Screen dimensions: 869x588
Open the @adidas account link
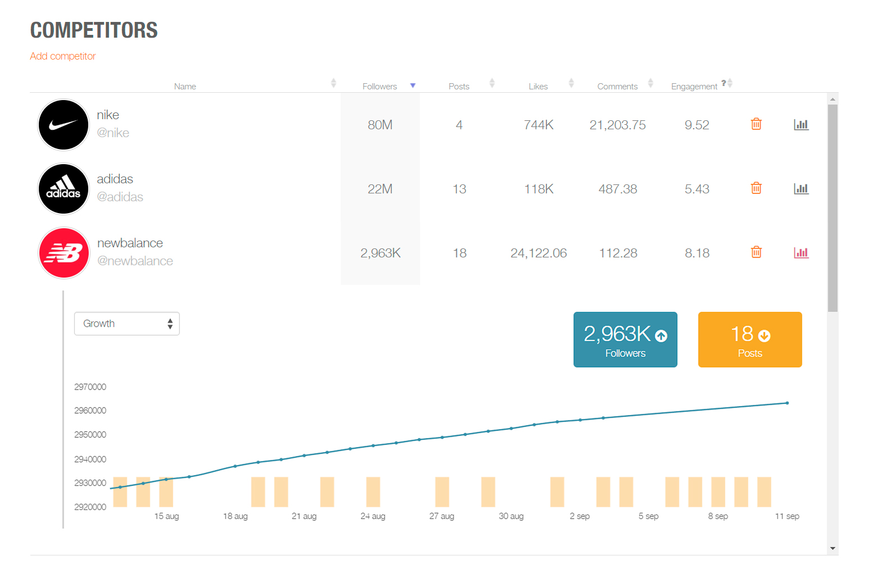click(x=120, y=197)
